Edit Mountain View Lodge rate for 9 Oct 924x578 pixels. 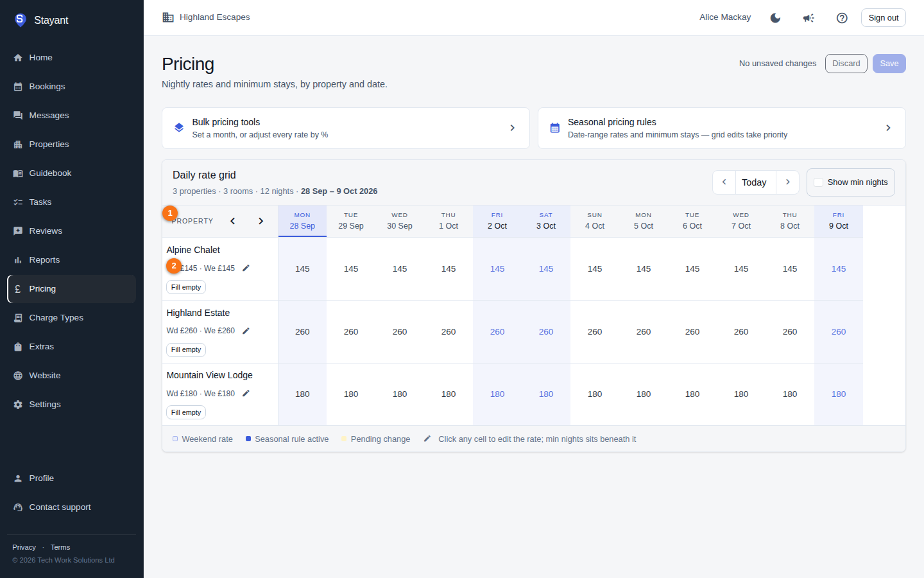(839, 394)
